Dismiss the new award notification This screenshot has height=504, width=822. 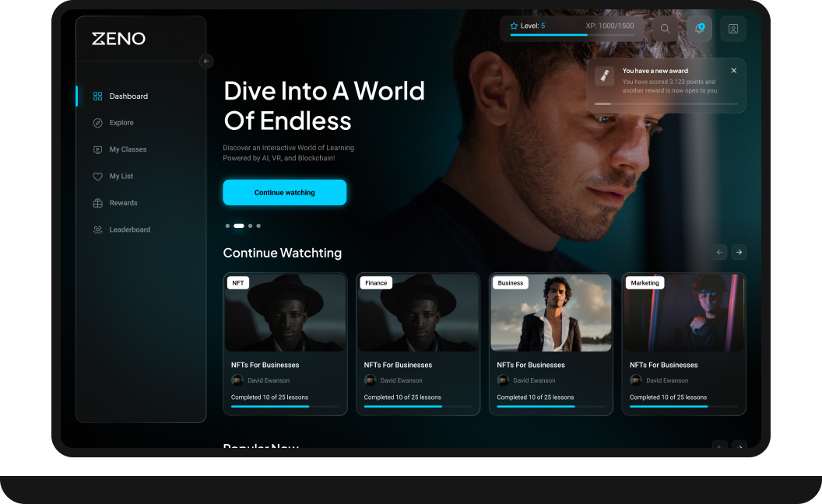(x=733, y=71)
